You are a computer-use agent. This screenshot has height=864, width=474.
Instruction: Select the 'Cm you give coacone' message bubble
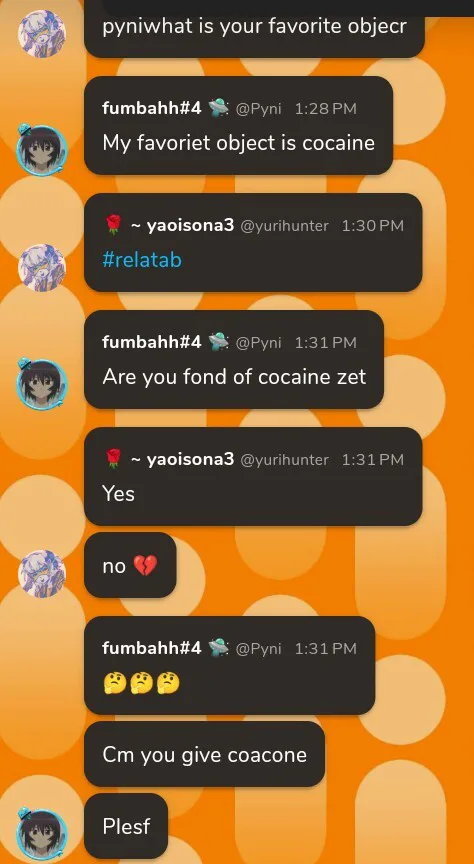coord(204,754)
